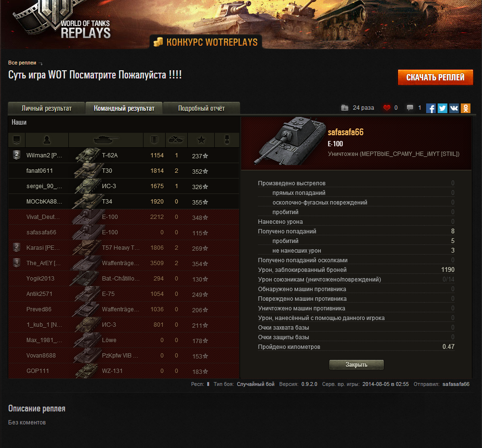Click 3509 damage value for The_ArEY
Viewport: 482px width, 448px height.
click(x=157, y=263)
